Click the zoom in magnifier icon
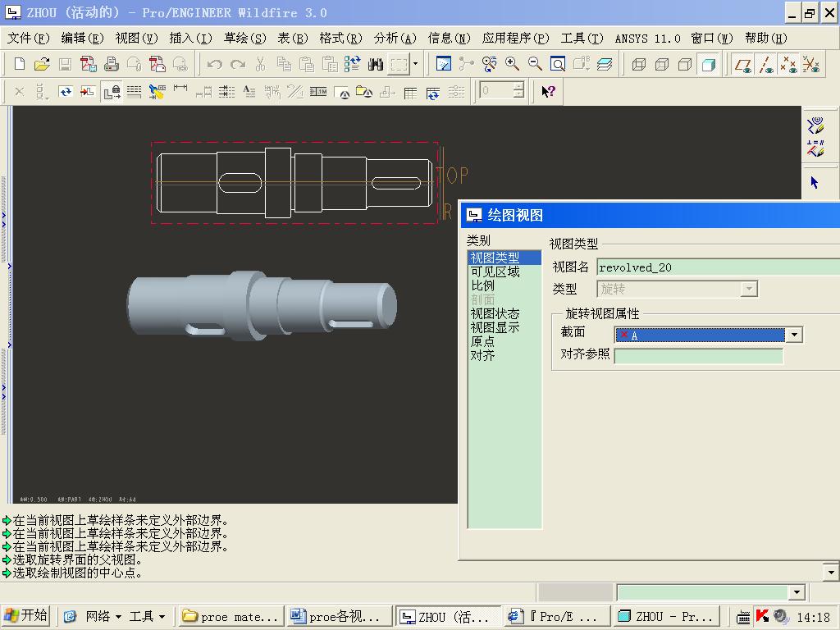 (x=512, y=64)
